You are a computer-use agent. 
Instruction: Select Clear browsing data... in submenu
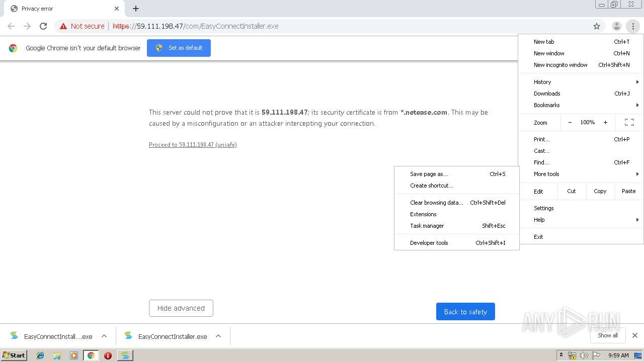coord(457,203)
